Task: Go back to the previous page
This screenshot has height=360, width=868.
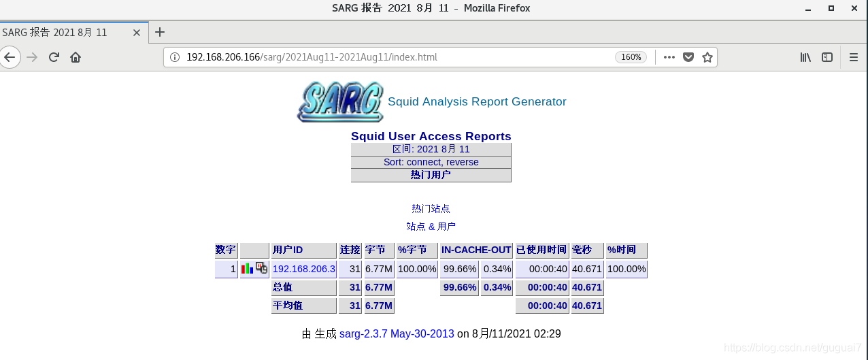Action: [x=10, y=57]
